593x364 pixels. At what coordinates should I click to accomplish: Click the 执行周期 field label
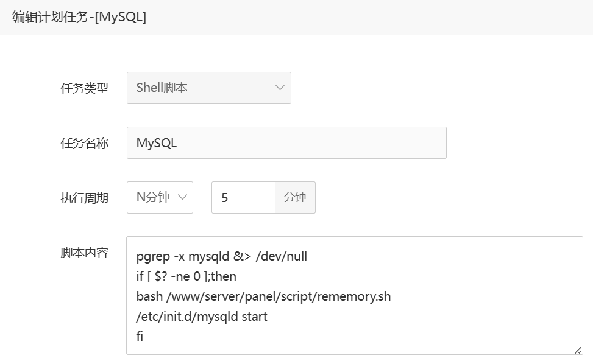[85, 198]
